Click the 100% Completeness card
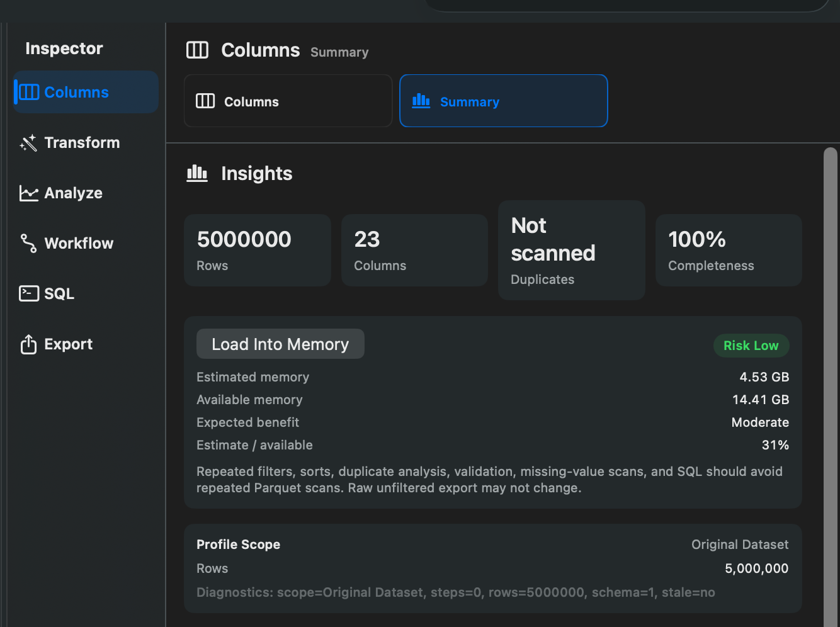Viewport: 840px width, 627px height. 729,250
